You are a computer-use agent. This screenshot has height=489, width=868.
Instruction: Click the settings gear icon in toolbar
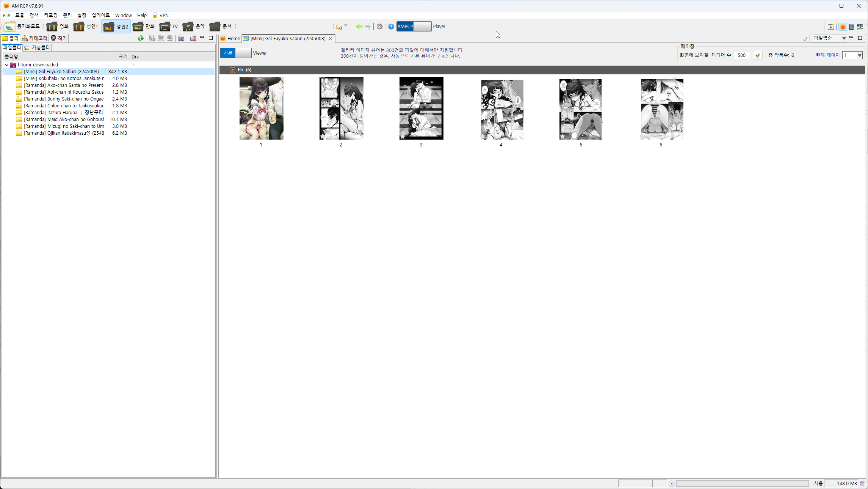tap(379, 27)
